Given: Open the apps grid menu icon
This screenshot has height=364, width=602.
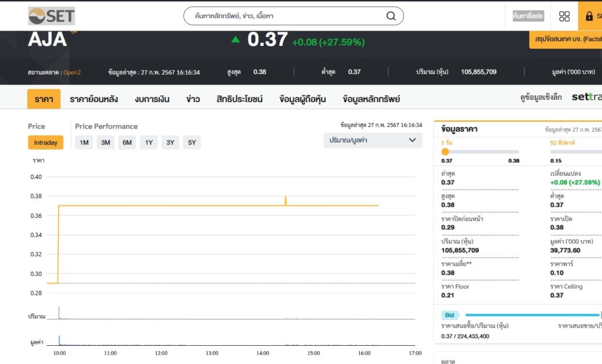Looking at the screenshot, I should pos(564,16).
